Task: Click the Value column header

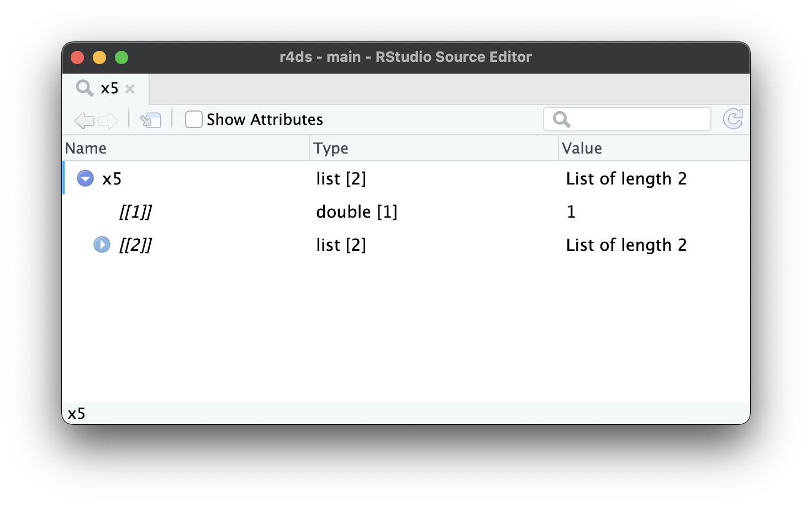Action: [x=581, y=148]
